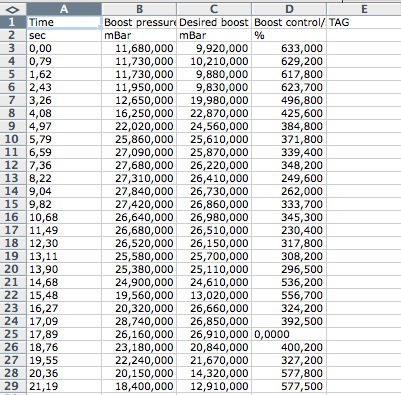Viewport: 401px width, 395px height.
Task: Click the '%' unit cell
Action: 289,35
